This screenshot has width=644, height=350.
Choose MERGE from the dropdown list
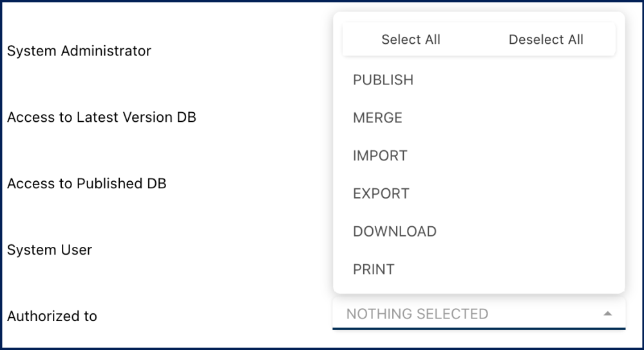[377, 118]
